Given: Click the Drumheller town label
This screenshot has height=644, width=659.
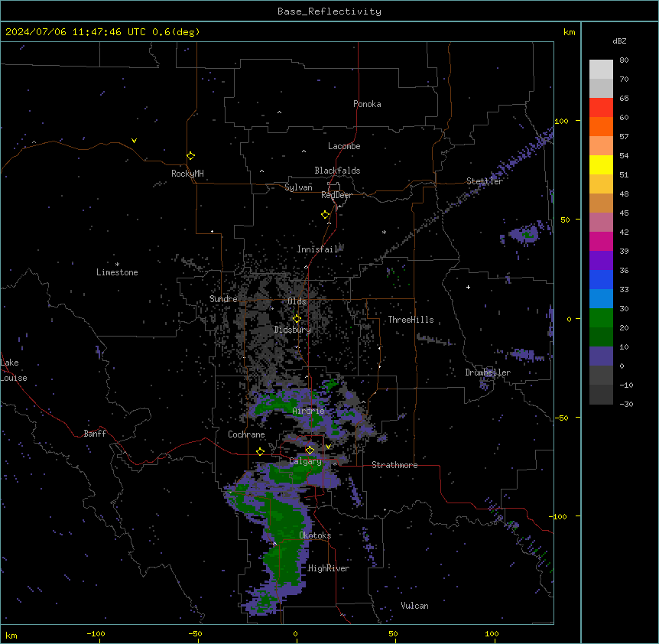Looking at the screenshot, I should coord(488,372).
